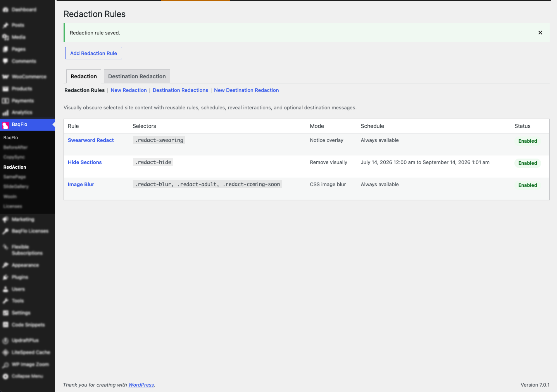Viewport: 557px width, 392px height.
Task: Open the Payments icon in sidebar
Action: (5, 101)
